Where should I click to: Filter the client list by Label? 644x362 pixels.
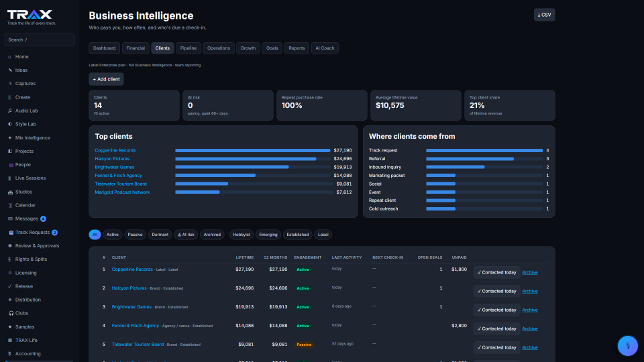pyautogui.click(x=323, y=235)
